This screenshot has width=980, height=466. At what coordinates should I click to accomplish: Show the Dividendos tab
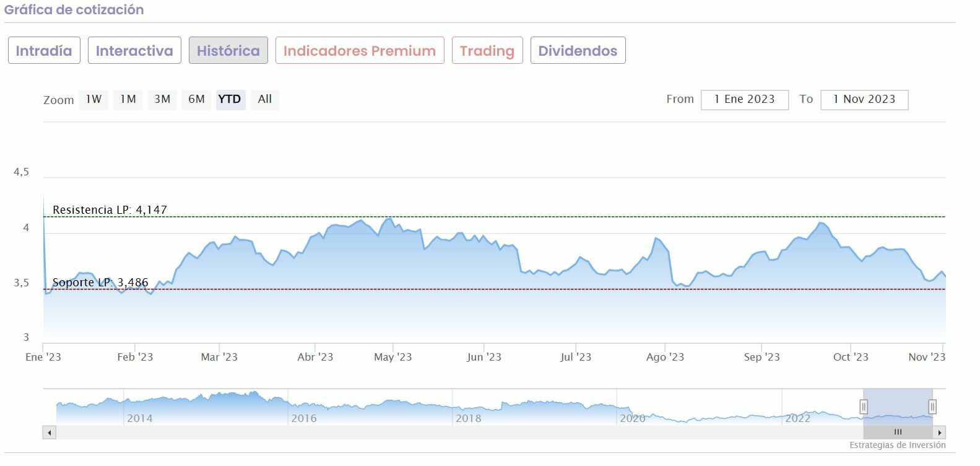point(578,51)
